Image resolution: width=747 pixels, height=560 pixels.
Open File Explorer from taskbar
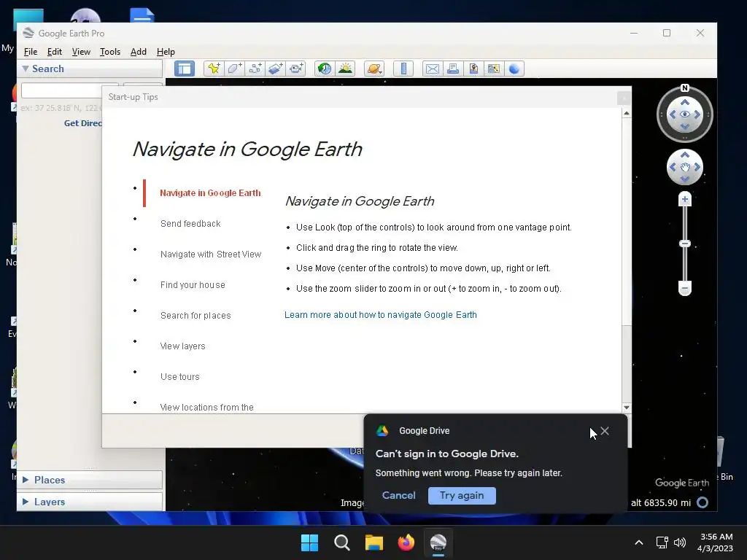374,542
